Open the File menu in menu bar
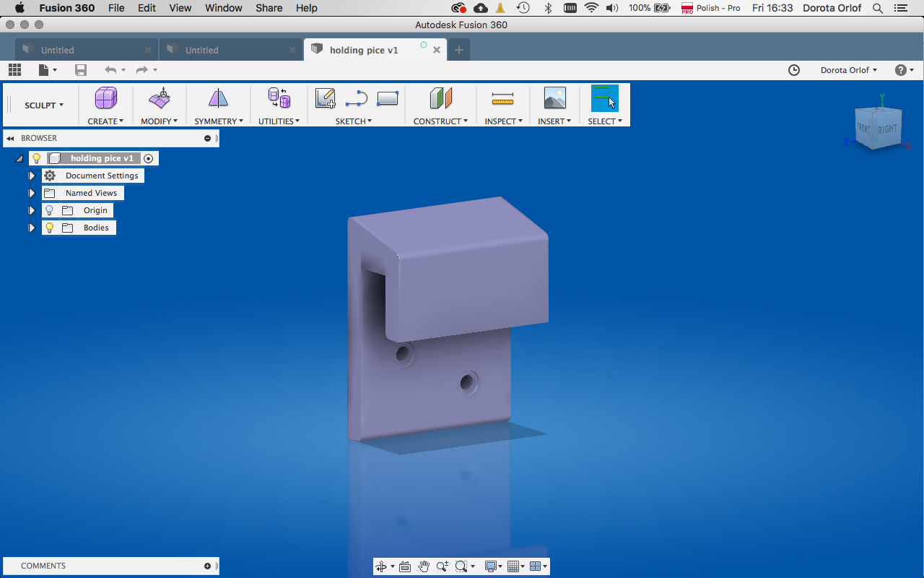This screenshot has height=578, width=924. click(x=116, y=8)
